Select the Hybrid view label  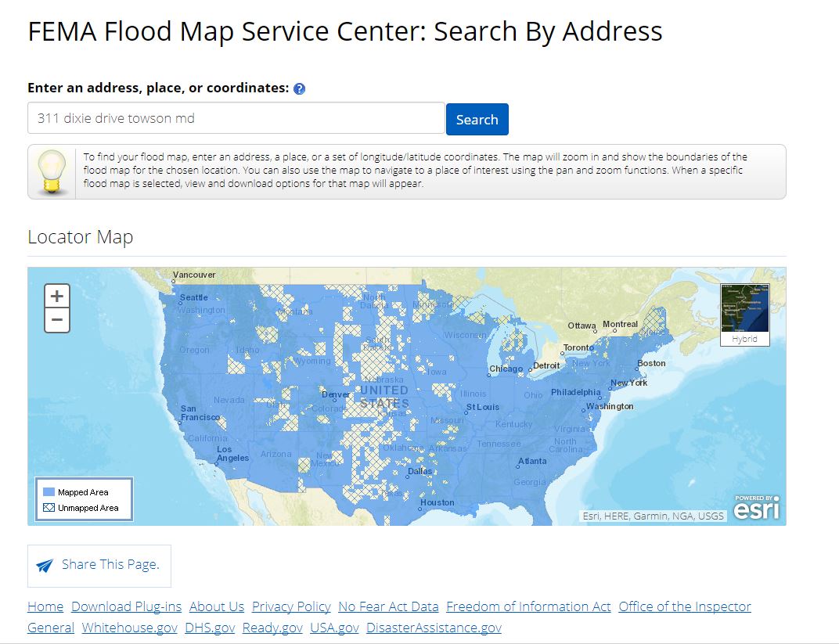(744, 338)
